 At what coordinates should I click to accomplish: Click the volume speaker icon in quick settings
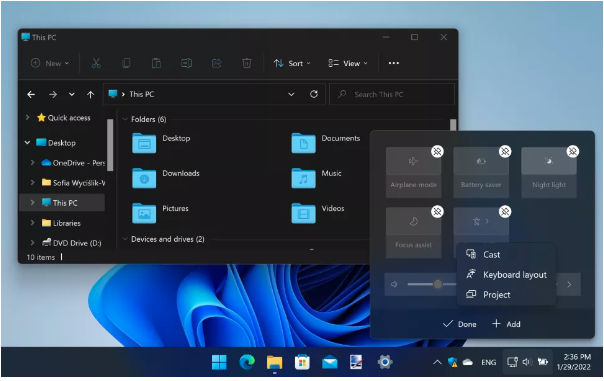(394, 284)
